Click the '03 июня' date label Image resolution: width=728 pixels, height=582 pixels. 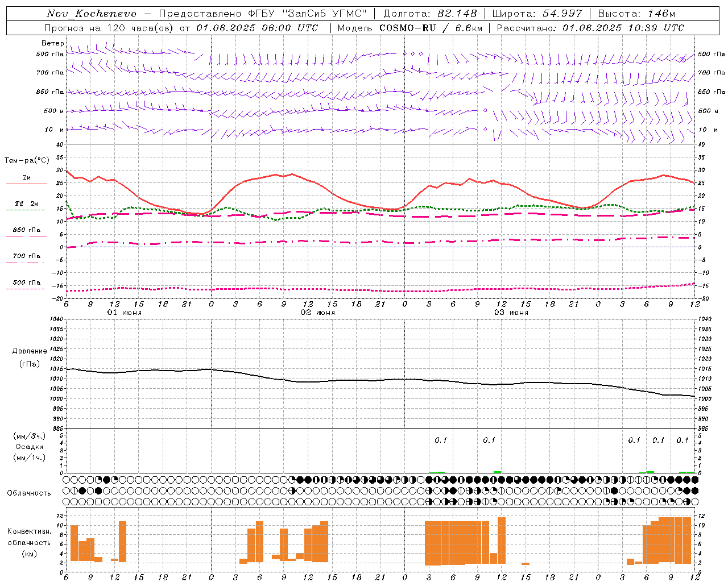point(511,313)
